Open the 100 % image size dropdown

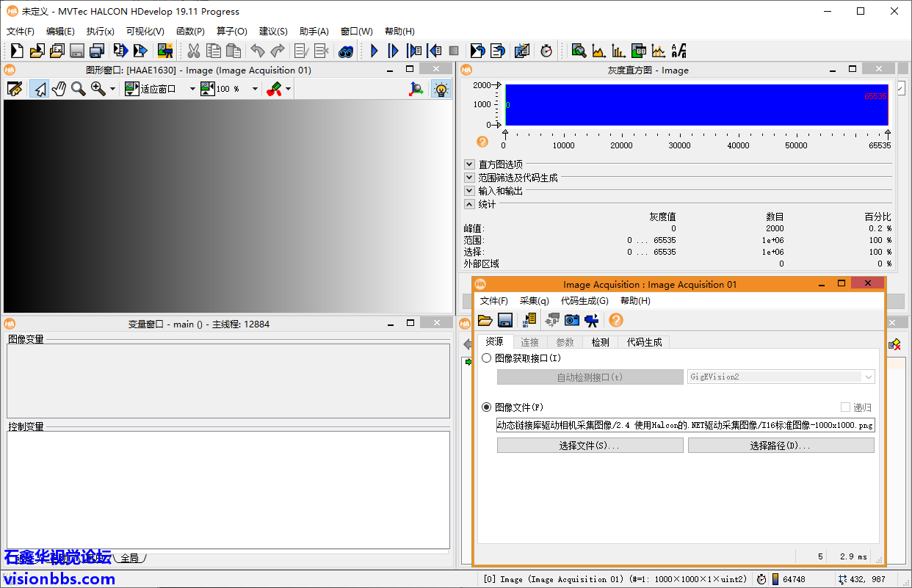coord(255,89)
